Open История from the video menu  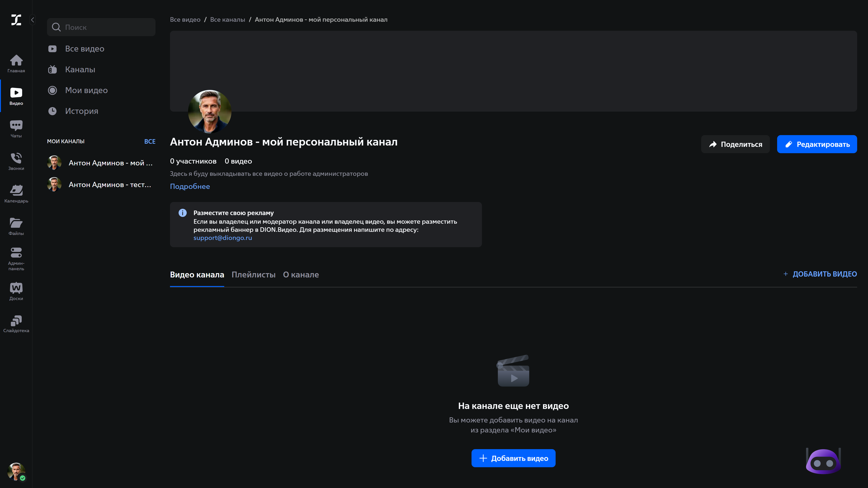[81, 111]
